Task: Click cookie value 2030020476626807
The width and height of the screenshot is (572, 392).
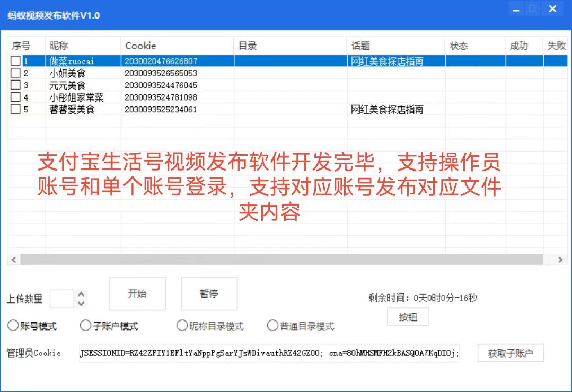Action: tap(161, 61)
